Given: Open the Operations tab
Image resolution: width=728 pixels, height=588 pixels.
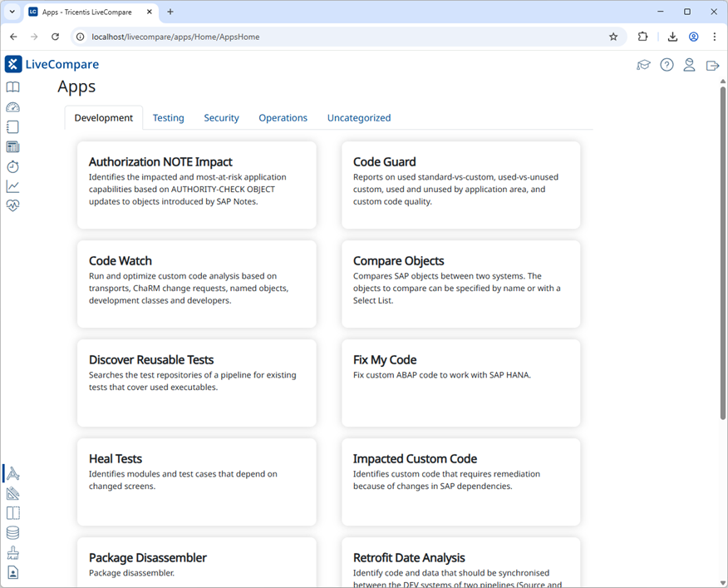Looking at the screenshot, I should [283, 118].
